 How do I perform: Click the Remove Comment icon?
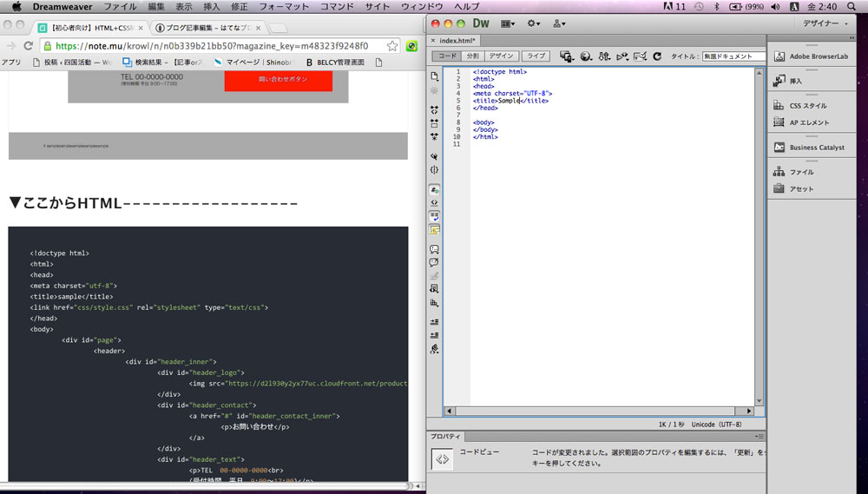coord(435,262)
